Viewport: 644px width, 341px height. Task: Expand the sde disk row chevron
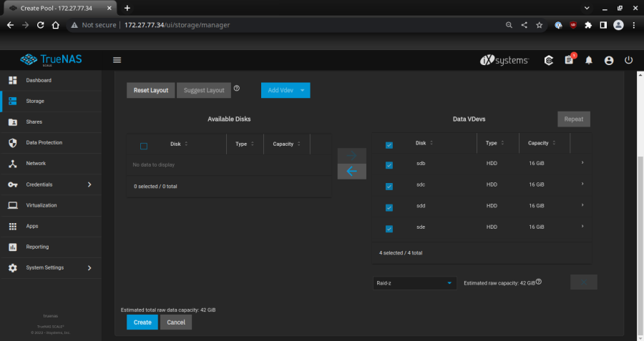pos(582,227)
